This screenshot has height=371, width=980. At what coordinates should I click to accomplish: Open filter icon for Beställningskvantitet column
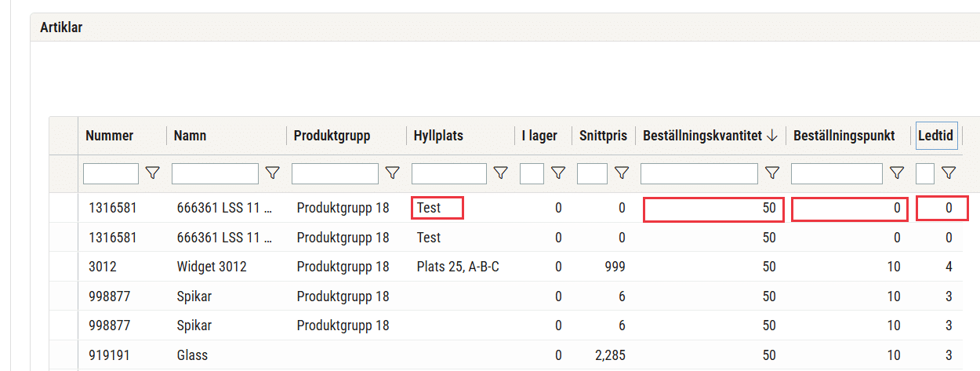point(771,173)
